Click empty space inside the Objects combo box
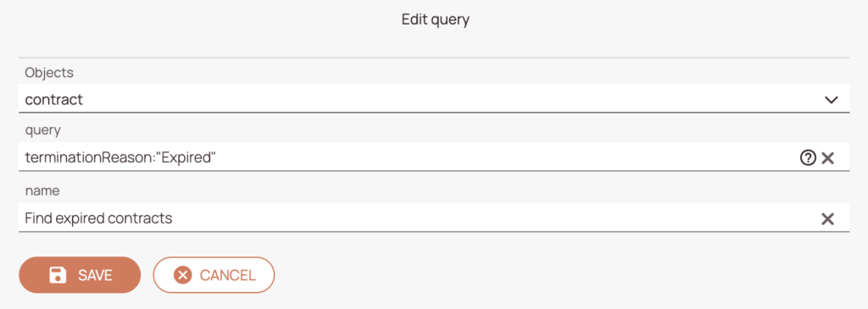 click(x=442, y=100)
